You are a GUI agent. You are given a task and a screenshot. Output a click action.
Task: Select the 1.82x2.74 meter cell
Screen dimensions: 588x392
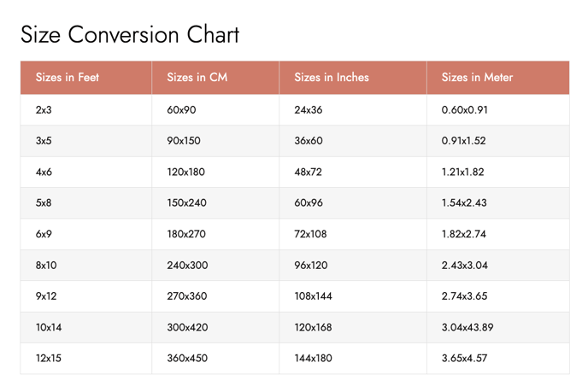coord(463,234)
